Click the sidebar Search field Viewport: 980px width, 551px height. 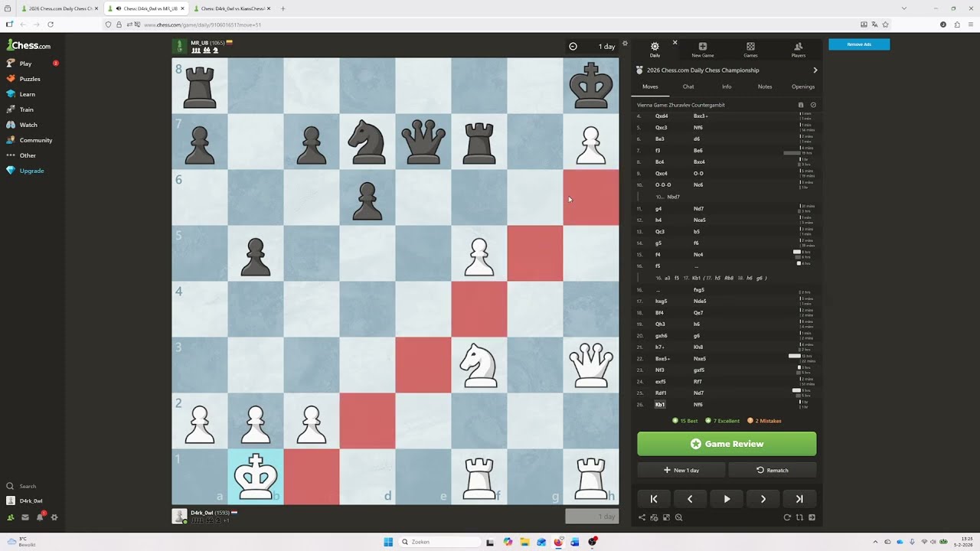pos(31,486)
